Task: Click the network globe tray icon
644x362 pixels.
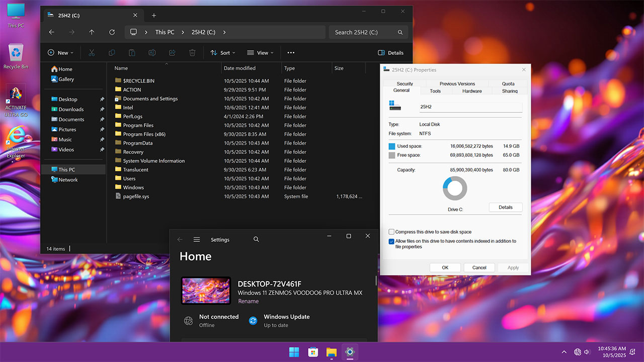Action: [578, 352]
